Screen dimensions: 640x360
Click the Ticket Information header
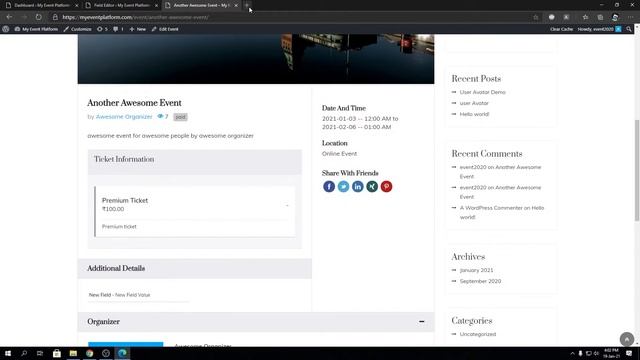pos(195,162)
